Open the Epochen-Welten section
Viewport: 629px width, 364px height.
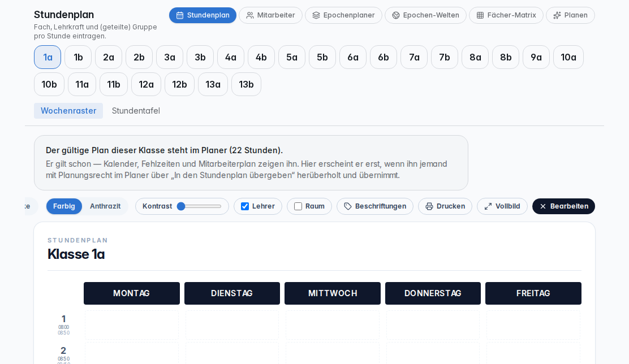[425, 15]
